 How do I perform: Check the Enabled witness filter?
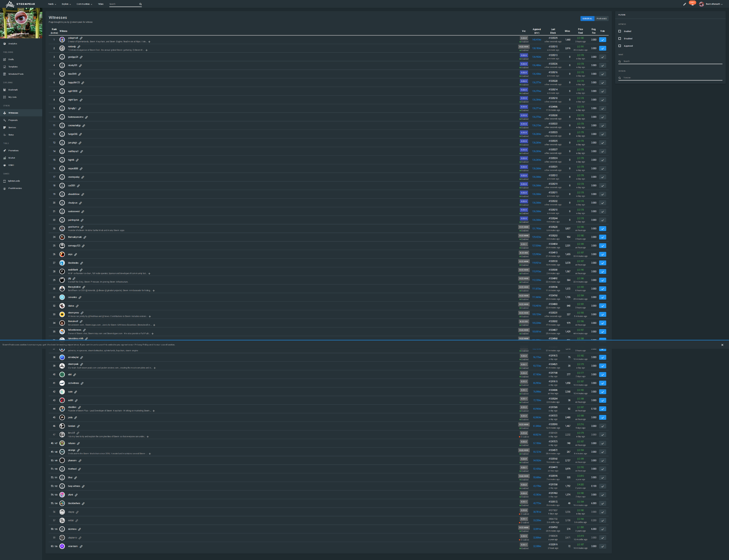620,31
